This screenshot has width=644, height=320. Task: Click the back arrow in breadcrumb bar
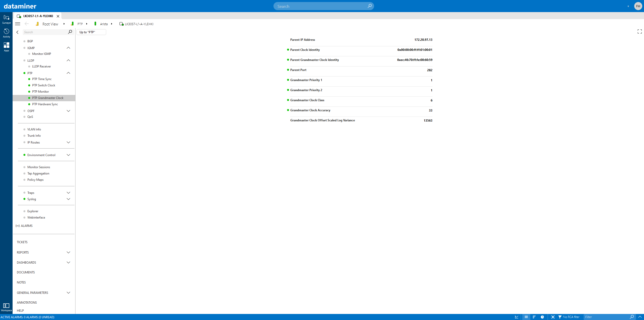pyautogui.click(x=27, y=24)
